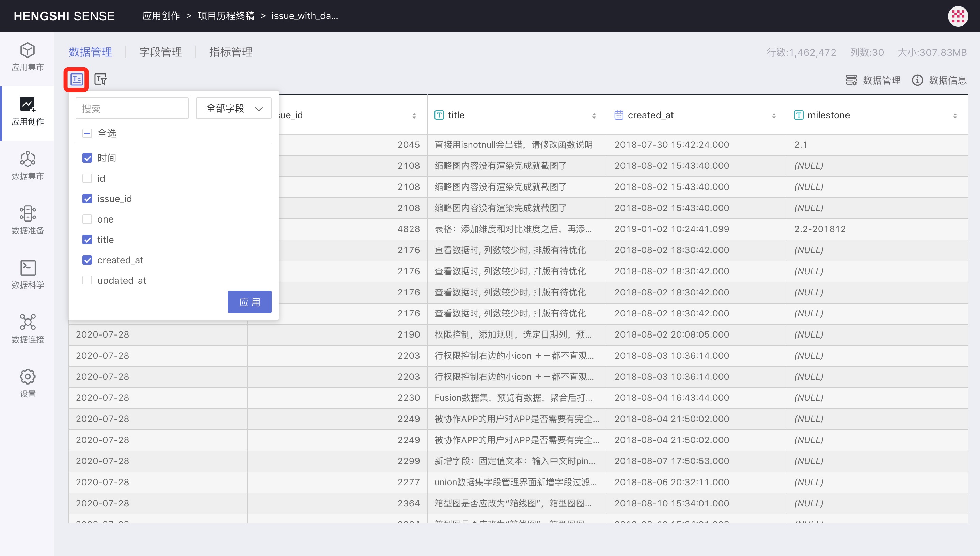Image resolution: width=980 pixels, height=556 pixels.
Task: Click the user avatar icon
Action: [958, 16]
